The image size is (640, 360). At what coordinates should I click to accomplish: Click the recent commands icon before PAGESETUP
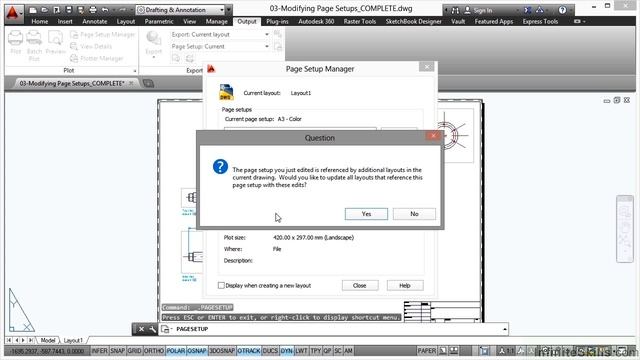[x=166, y=329]
